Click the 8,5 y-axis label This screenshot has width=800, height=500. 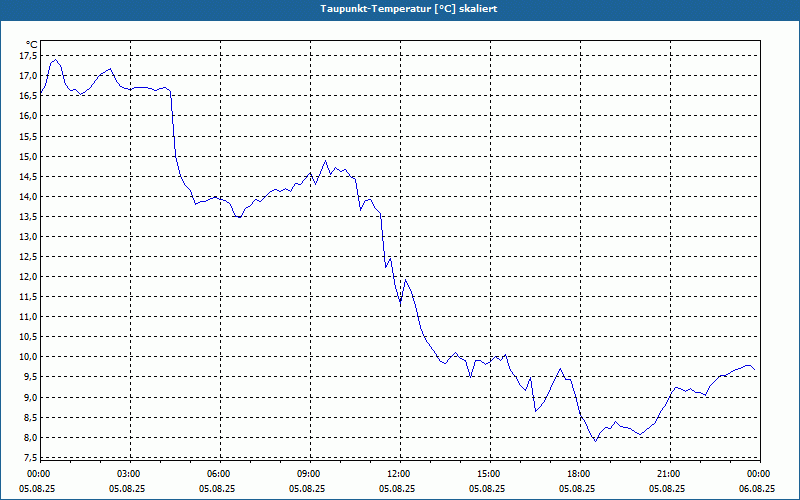click(30, 417)
